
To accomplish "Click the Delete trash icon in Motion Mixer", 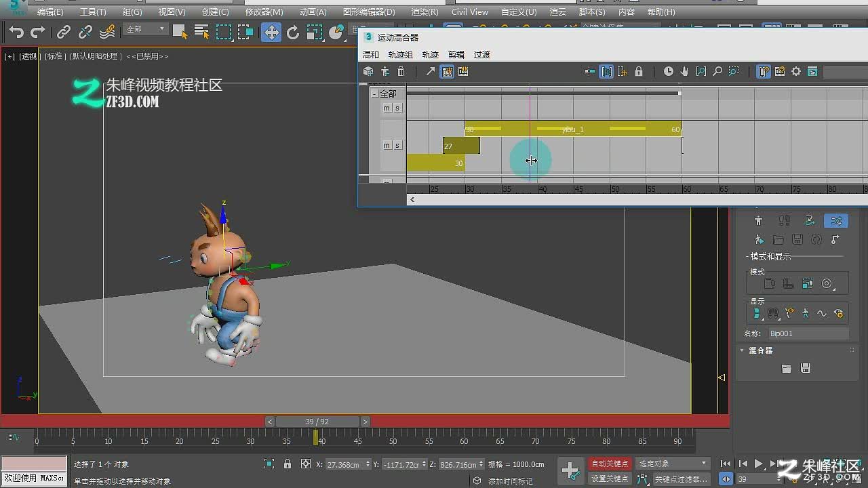I will point(401,71).
